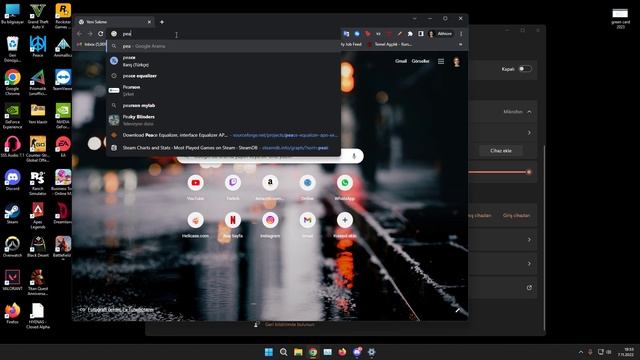This screenshot has width=640, height=360.
Task: Start voice search with the microphone icon
Action: pyautogui.click(x=354, y=156)
